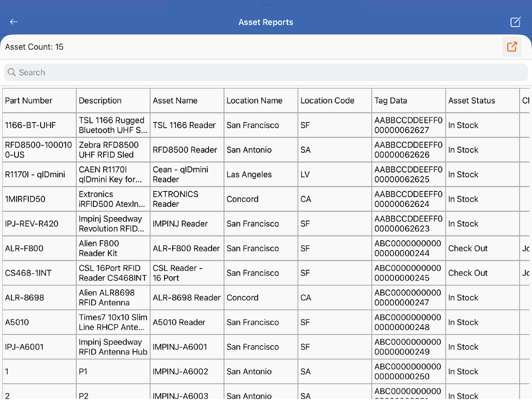532x400 pixels.
Task: Tap the search magnifier icon
Action: pyautogui.click(x=12, y=72)
